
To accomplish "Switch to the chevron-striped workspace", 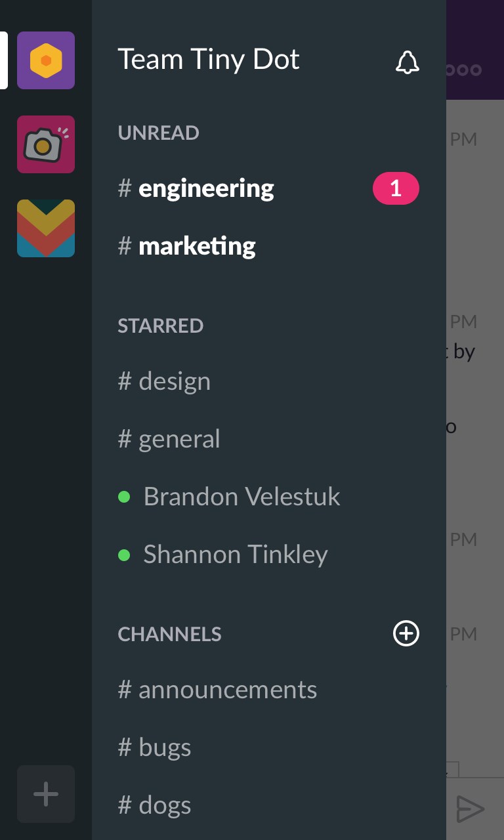I will [x=46, y=228].
